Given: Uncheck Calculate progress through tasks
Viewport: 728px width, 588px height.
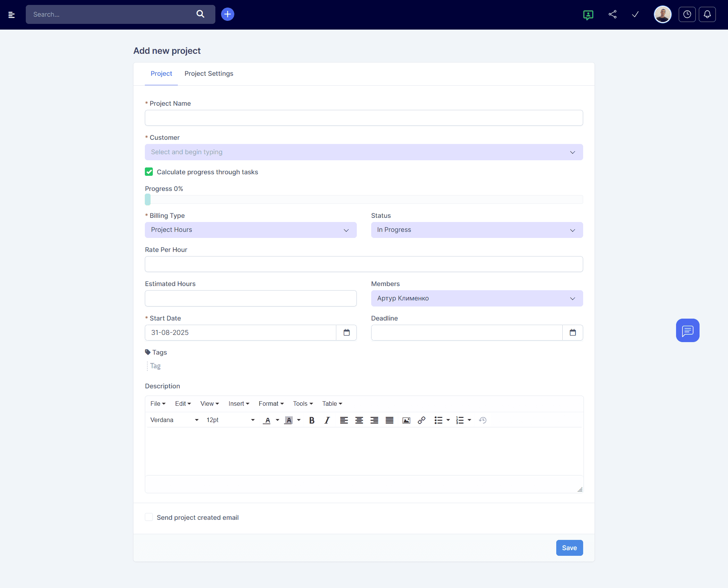Looking at the screenshot, I should click(x=149, y=172).
